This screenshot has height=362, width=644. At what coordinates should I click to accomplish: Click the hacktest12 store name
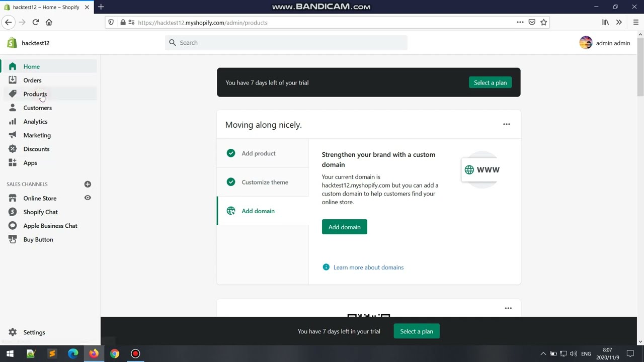pos(35,43)
